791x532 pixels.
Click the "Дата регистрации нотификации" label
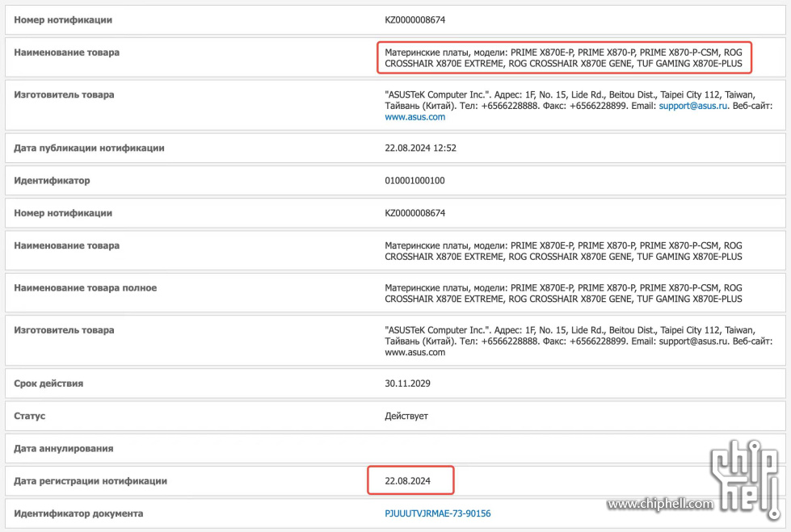[90, 481]
